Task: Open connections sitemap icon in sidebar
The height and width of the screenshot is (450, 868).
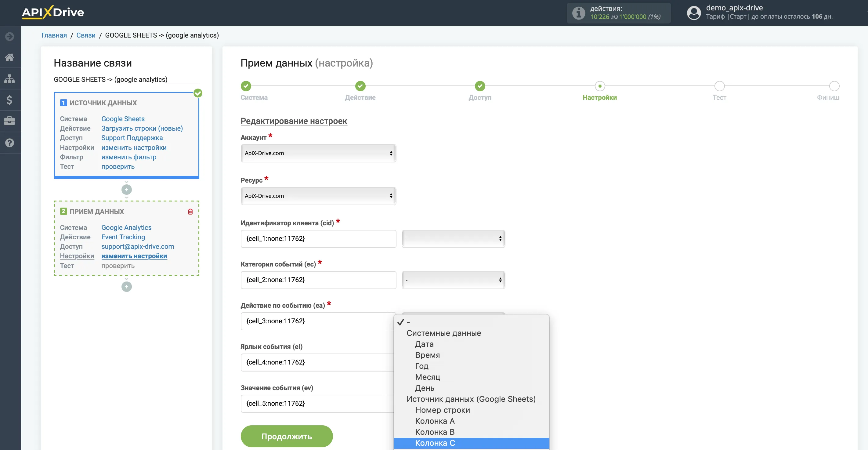Action: point(10,78)
